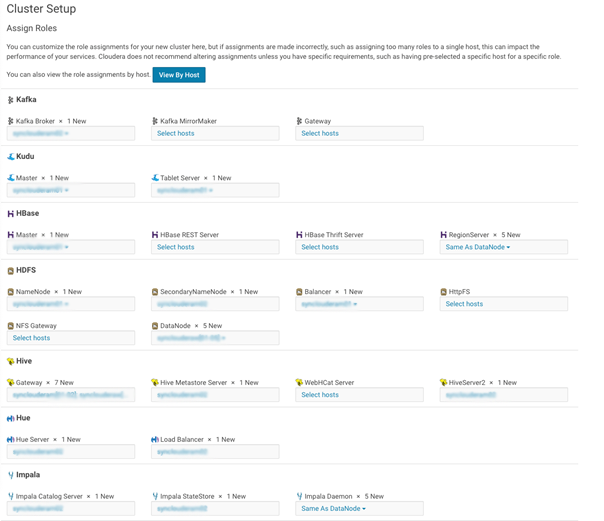Open the DataNode hosts dropdown
Image resolution: width=604 pixels, height=521 pixels.
191,338
